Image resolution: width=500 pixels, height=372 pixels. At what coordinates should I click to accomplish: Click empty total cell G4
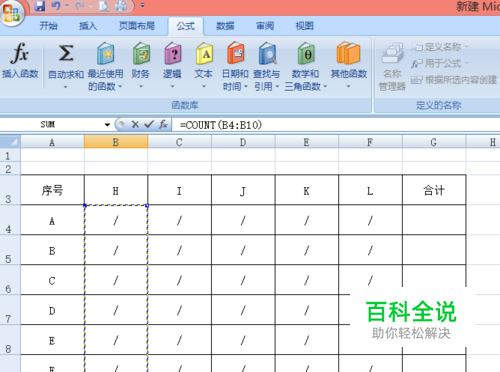click(434, 220)
